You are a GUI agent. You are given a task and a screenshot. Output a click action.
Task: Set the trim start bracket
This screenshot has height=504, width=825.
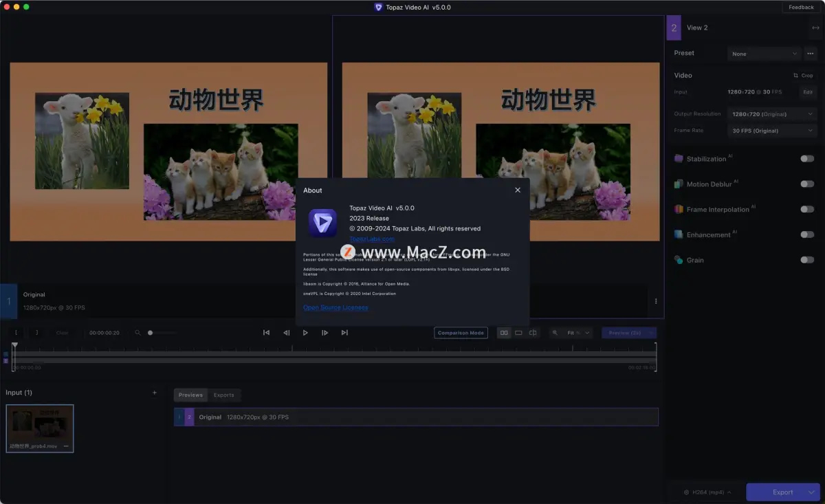click(x=16, y=333)
